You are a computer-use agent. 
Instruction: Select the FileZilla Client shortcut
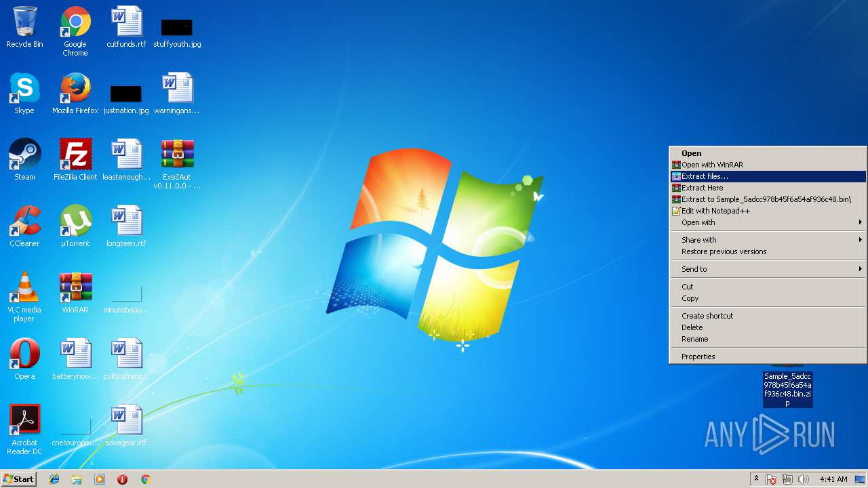point(75,161)
